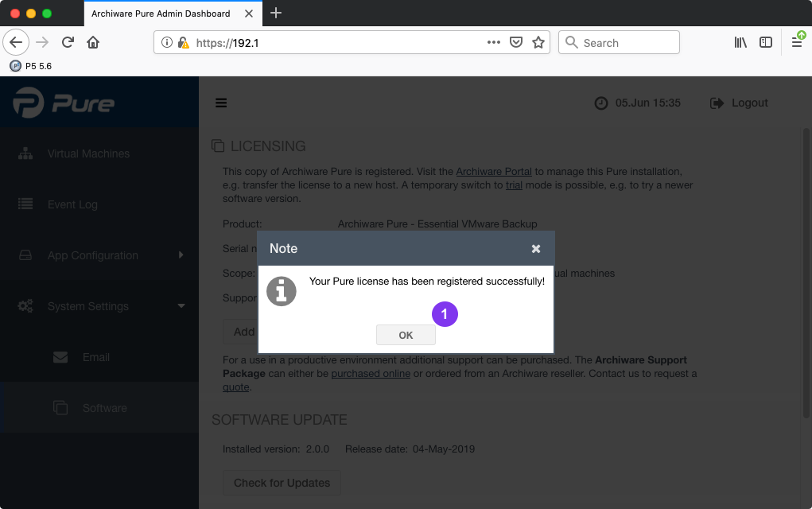The height and width of the screenshot is (509, 812).
Task: Open the page actions ellipsis menu
Action: click(493, 43)
